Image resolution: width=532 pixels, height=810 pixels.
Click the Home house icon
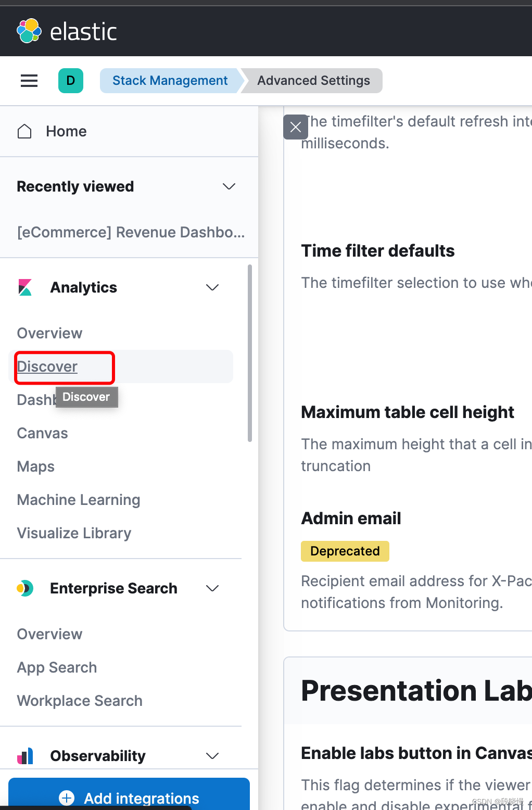click(x=24, y=131)
